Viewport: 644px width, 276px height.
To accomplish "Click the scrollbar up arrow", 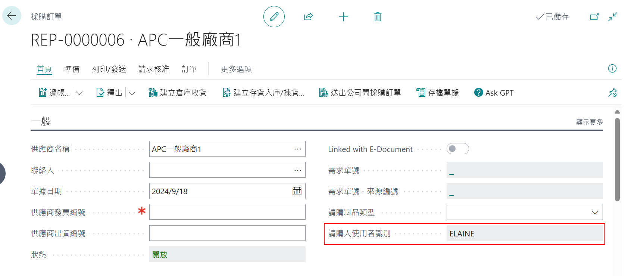I will (x=617, y=112).
